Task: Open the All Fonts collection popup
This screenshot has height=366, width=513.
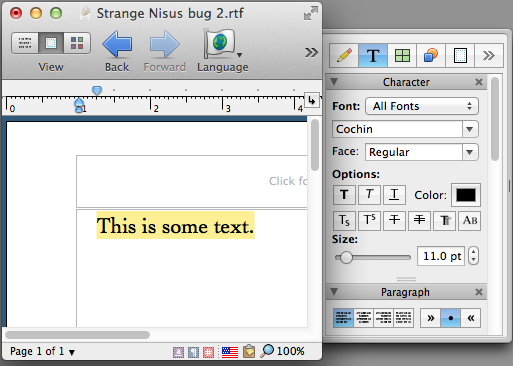Action: [422, 106]
